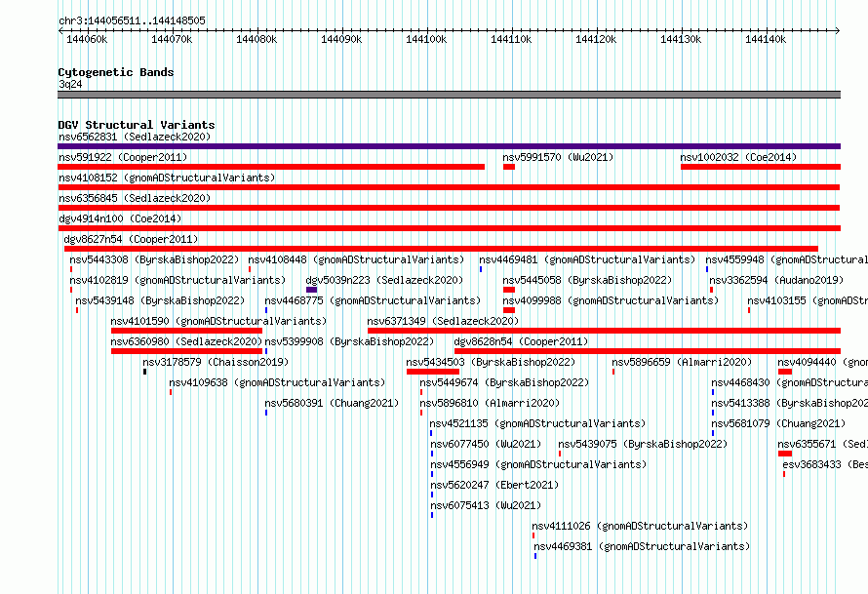Open nsv4468775 gnomAD variant label
868x594 pixels.
coord(373,300)
